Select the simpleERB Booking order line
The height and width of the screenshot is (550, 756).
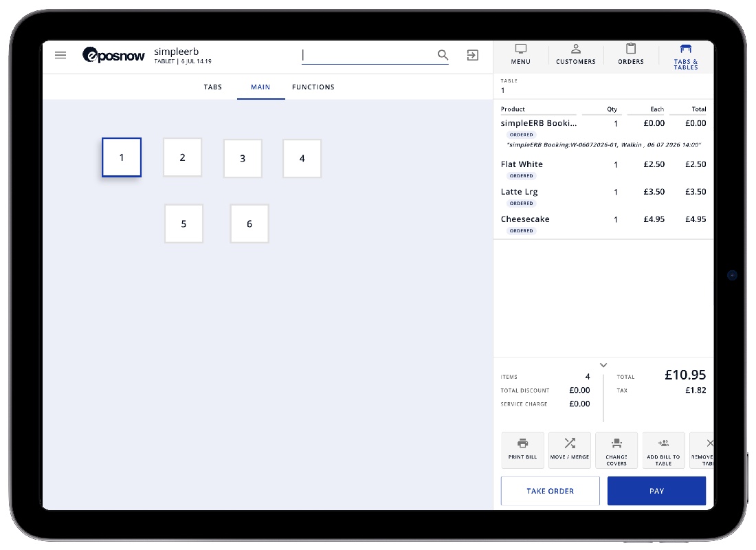603,134
